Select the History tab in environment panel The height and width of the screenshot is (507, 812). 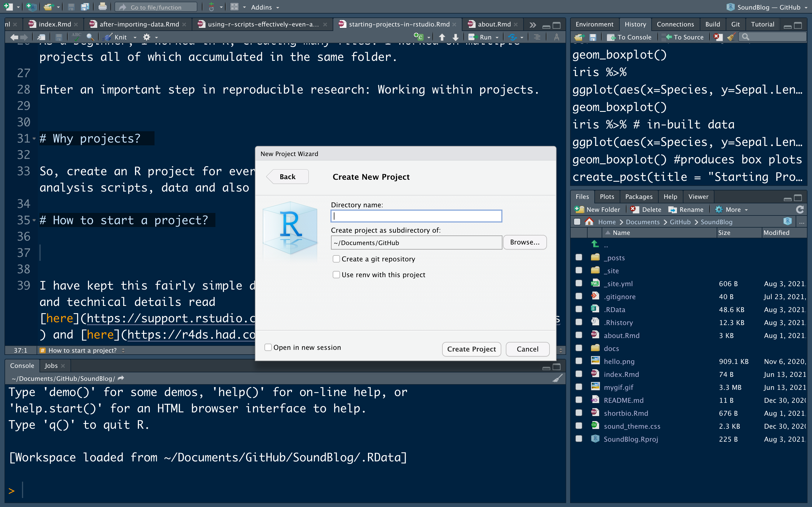pos(635,23)
